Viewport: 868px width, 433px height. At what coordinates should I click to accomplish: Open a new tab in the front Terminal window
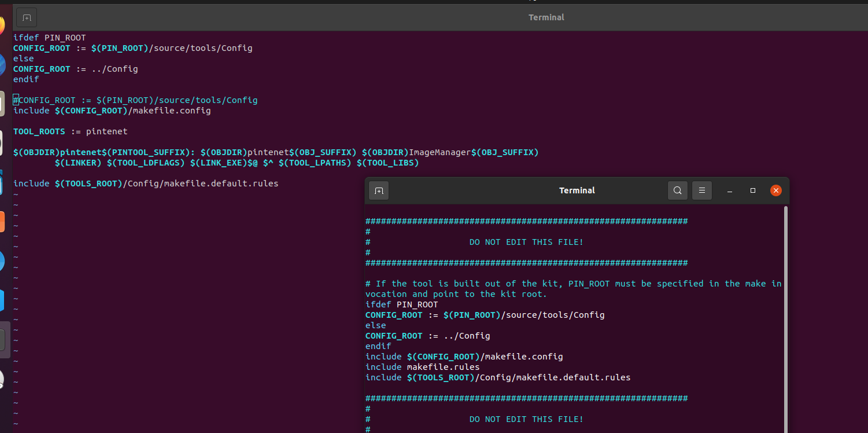point(379,190)
